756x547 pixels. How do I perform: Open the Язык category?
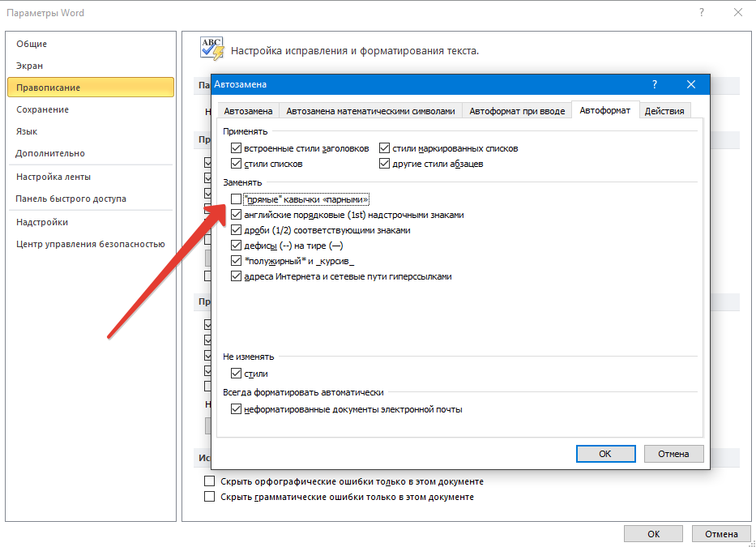pos(91,131)
